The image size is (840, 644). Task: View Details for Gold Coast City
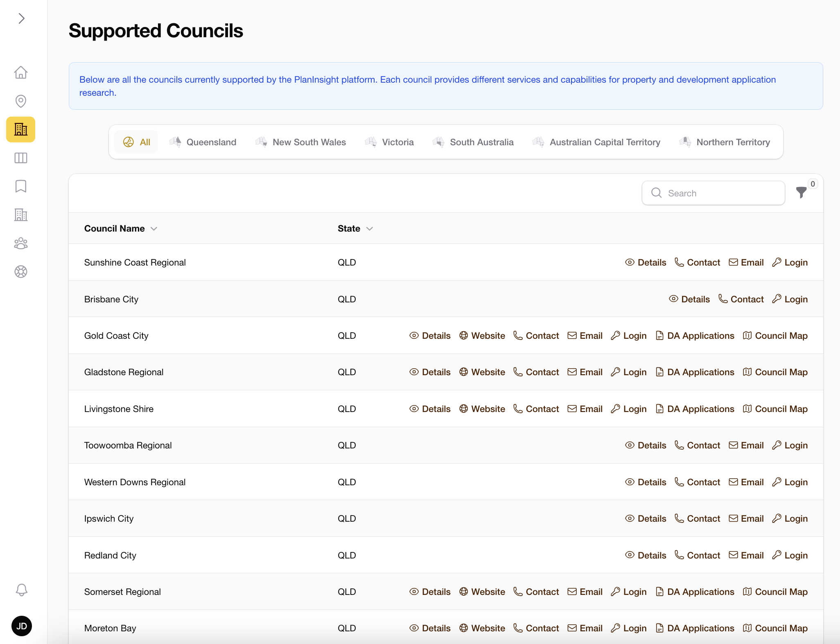point(430,336)
